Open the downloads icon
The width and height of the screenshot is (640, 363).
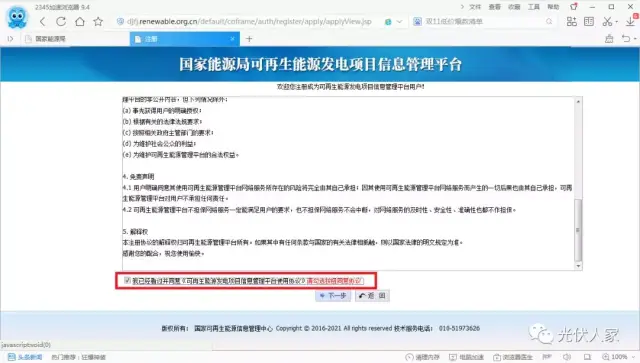click(630, 22)
